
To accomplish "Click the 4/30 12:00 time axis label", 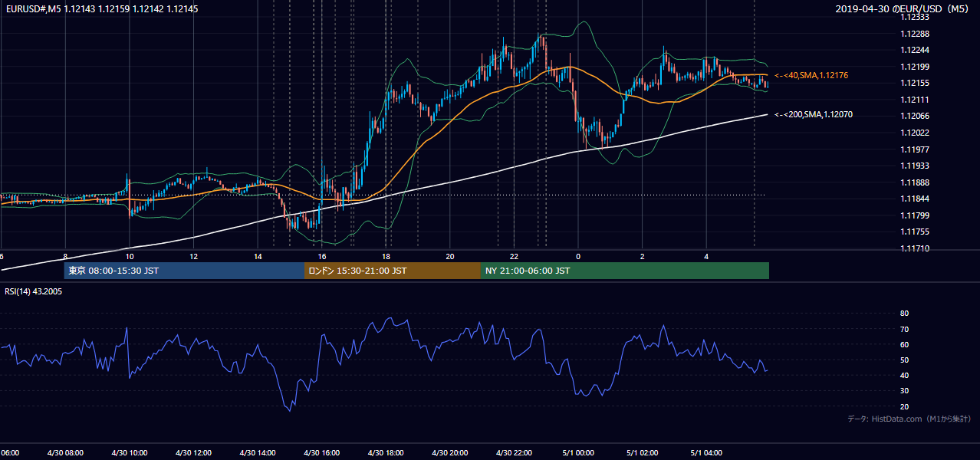I will click(x=193, y=453).
